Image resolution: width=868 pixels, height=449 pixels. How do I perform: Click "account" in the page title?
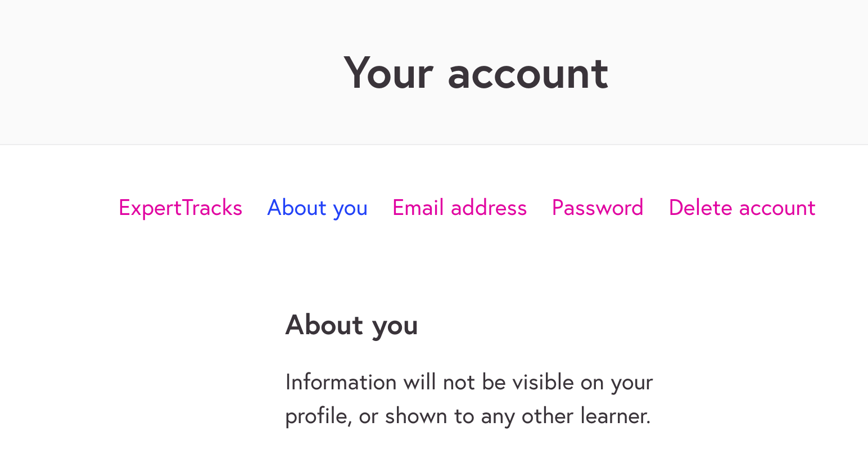(x=528, y=73)
